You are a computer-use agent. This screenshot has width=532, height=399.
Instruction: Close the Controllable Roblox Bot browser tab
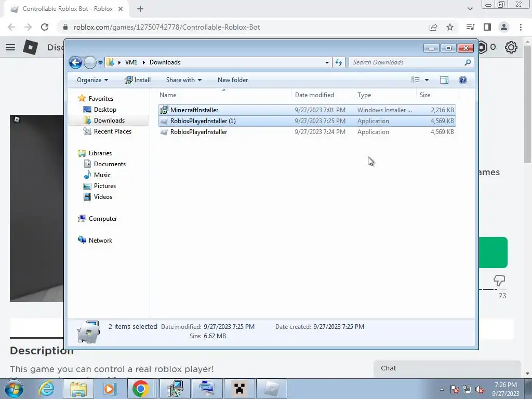pyautogui.click(x=121, y=9)
